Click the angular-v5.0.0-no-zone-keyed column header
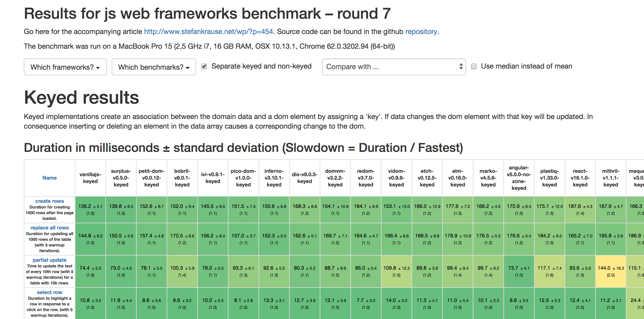This screenshot has height=319, width=644. 519,178
